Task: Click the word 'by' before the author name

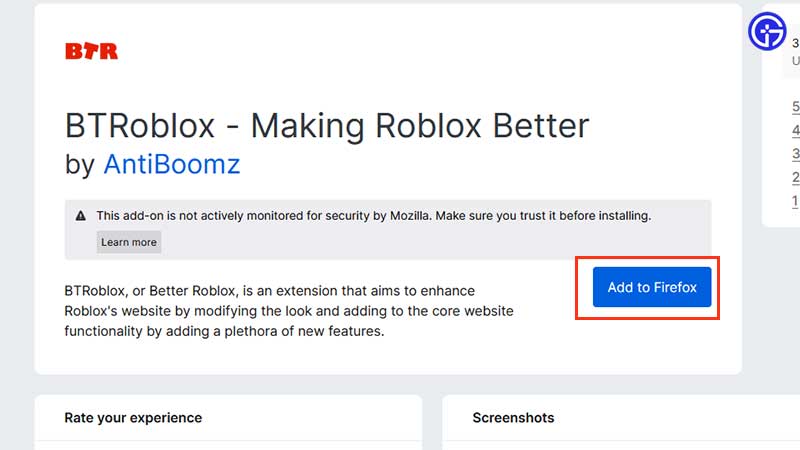Action: [x=80, y=165]
